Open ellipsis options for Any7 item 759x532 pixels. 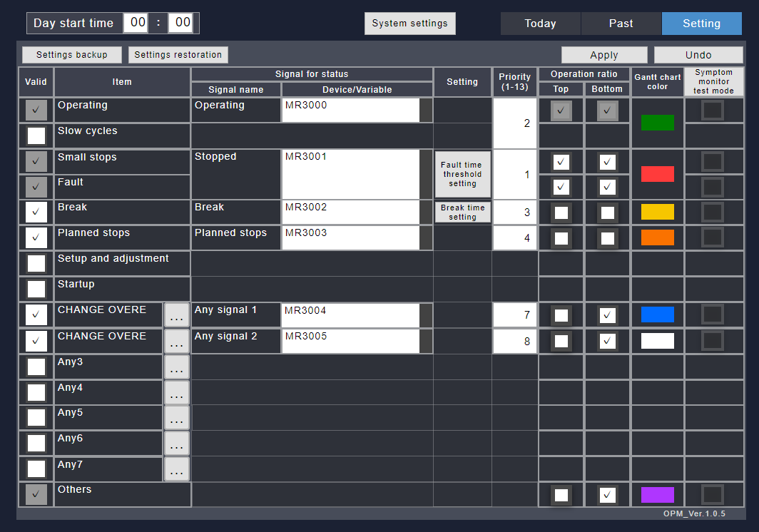click(x=176, y=469)
